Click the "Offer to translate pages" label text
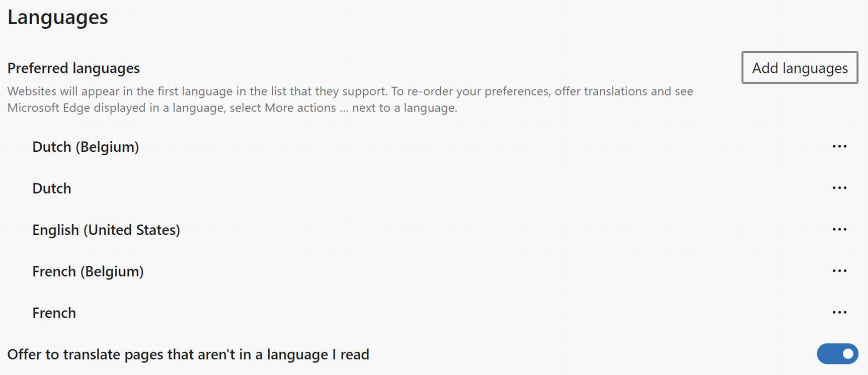This screenshot has width=868, height=375. pyautogui.click(x=188, y=354)
